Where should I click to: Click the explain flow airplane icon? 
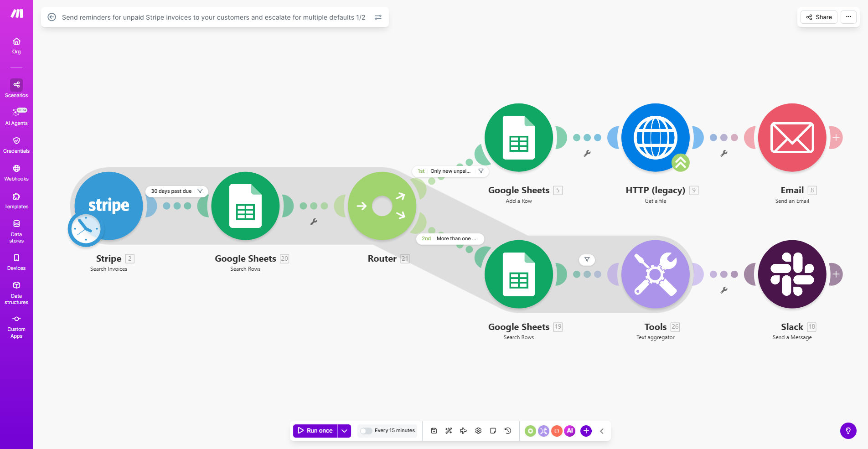click(x=463, y=430)
